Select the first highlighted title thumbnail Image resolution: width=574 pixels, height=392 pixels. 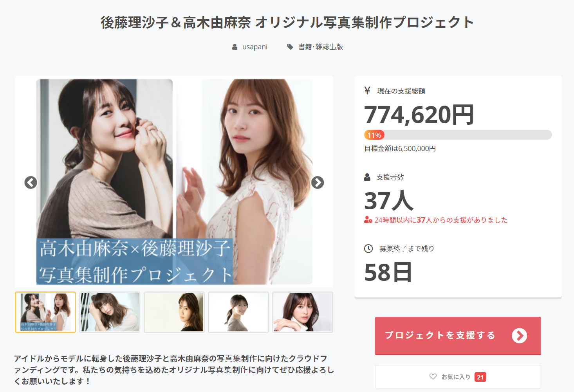tap(45, 312)
